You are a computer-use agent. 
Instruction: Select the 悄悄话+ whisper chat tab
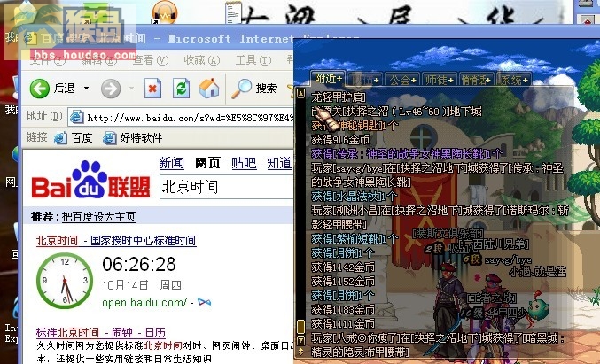point(476,80)
